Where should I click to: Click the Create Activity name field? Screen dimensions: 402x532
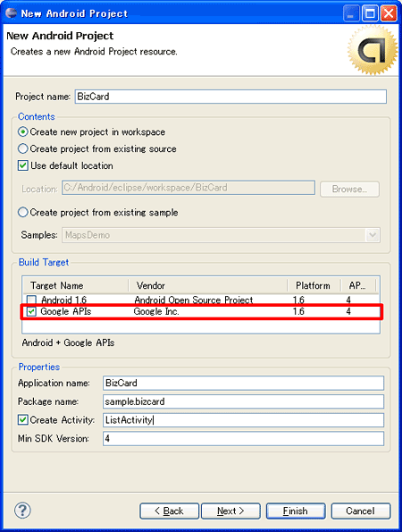click(243, 420)
